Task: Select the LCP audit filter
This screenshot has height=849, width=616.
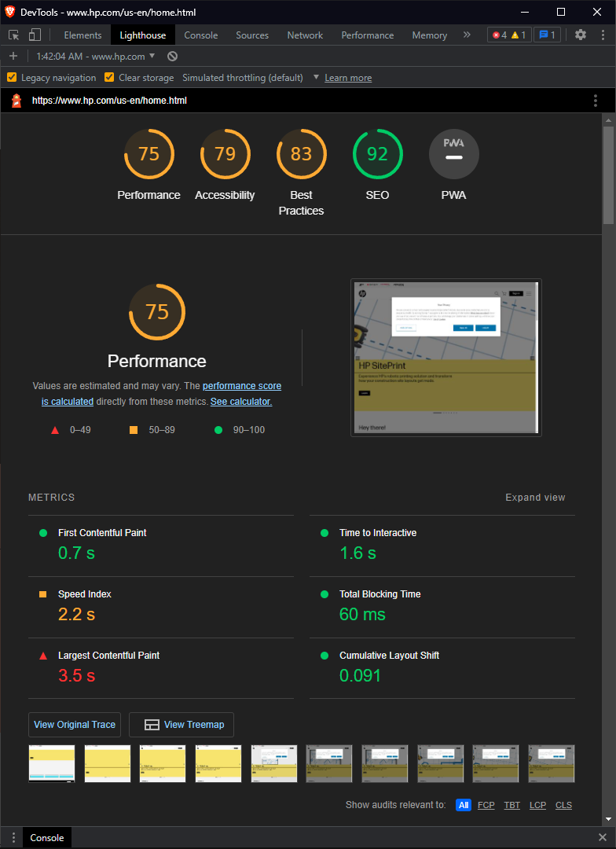Action: pyautogui.click(x=537, y=805)
